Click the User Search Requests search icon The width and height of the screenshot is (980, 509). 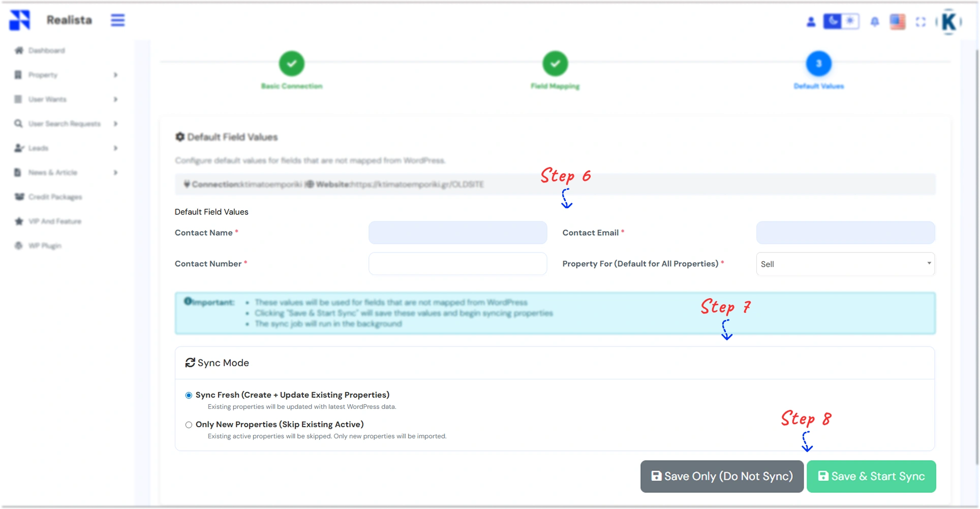coord(18,123)
